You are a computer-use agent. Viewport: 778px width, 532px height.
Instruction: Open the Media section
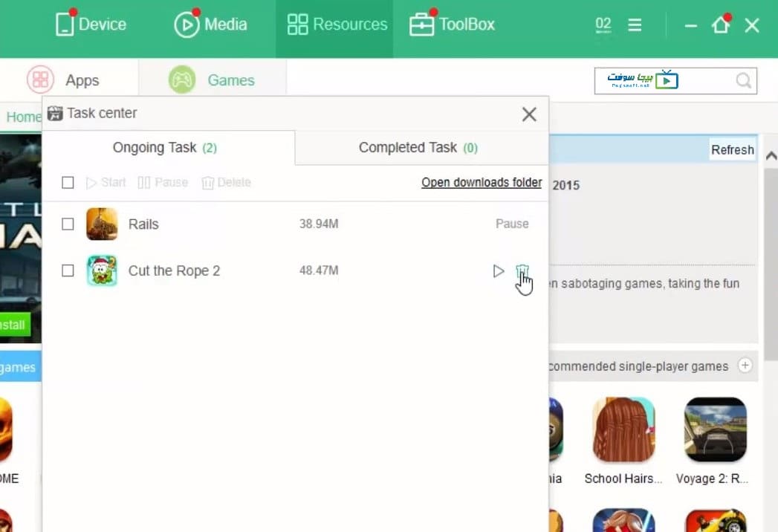[x=210, y=24]
